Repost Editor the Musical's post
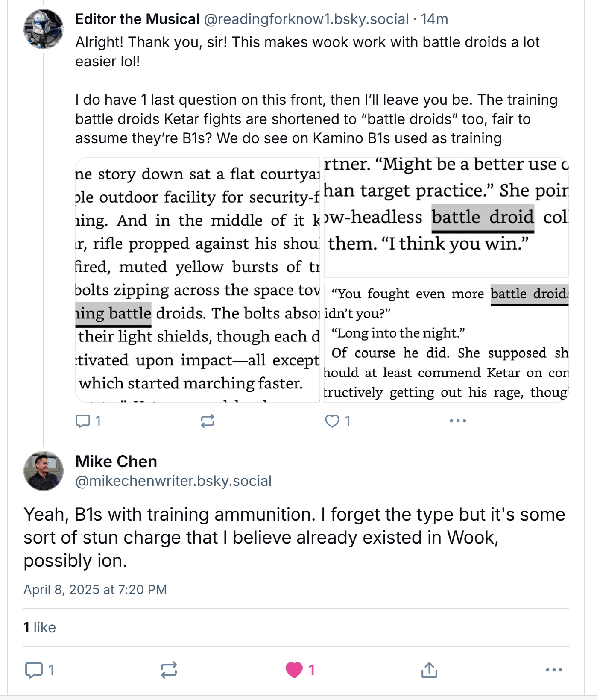 tap(208, 421)
